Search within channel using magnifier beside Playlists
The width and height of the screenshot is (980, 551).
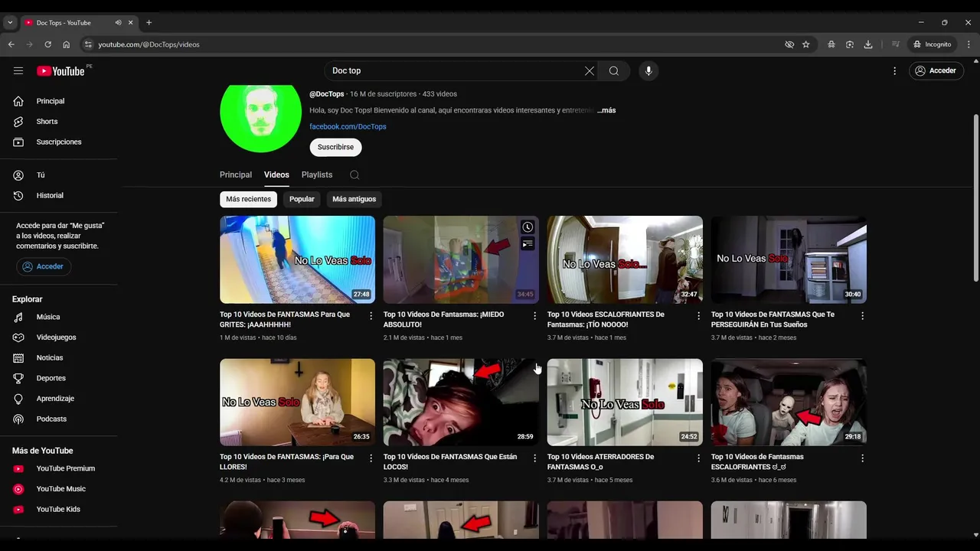click(x=354, y=174)
